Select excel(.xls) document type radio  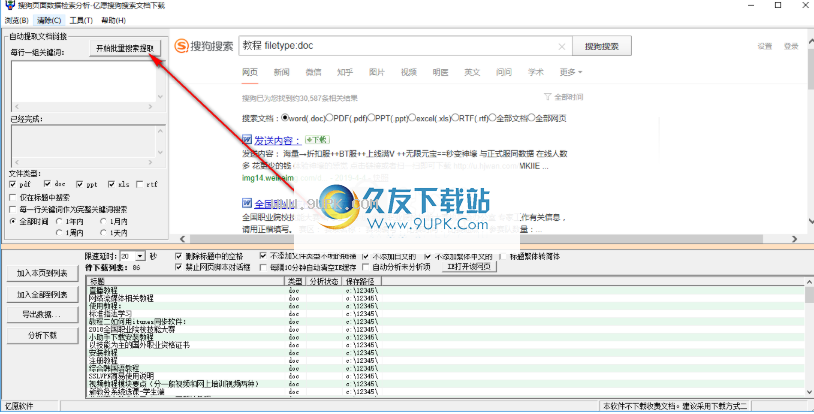[412, 118]
